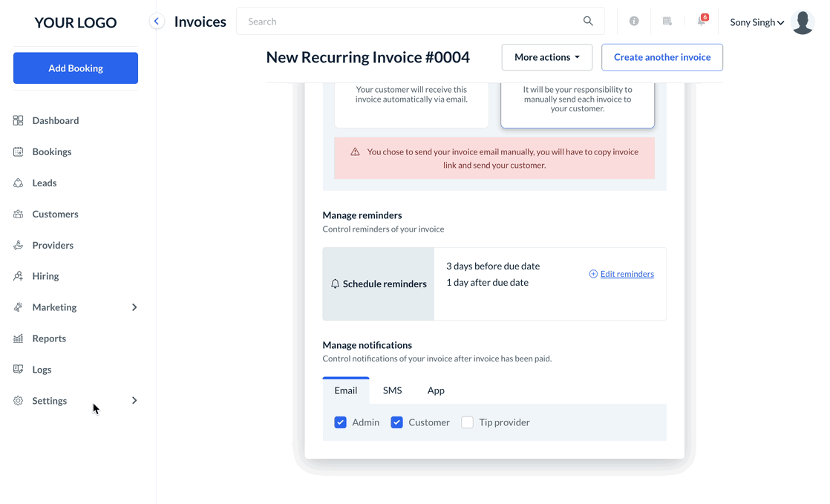
Task: Click the Hiring person icon
Action: click(18, 276)
